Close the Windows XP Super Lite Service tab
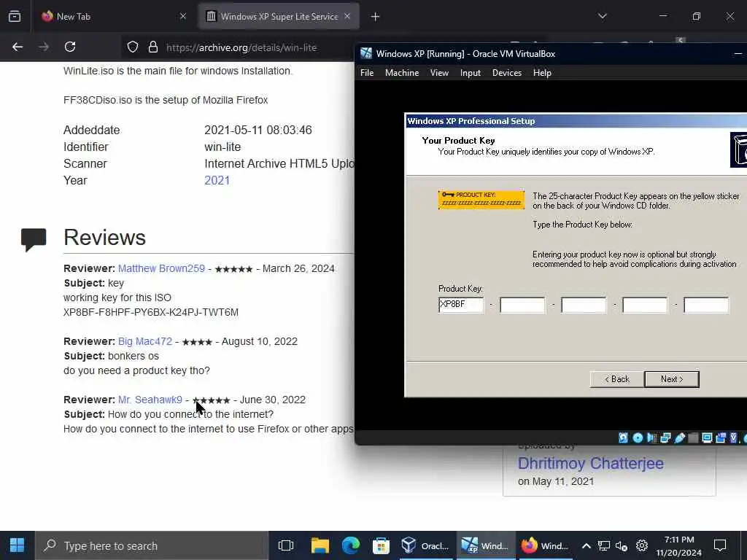This screenshot has height=560, width=747. (x=347, y=16)
